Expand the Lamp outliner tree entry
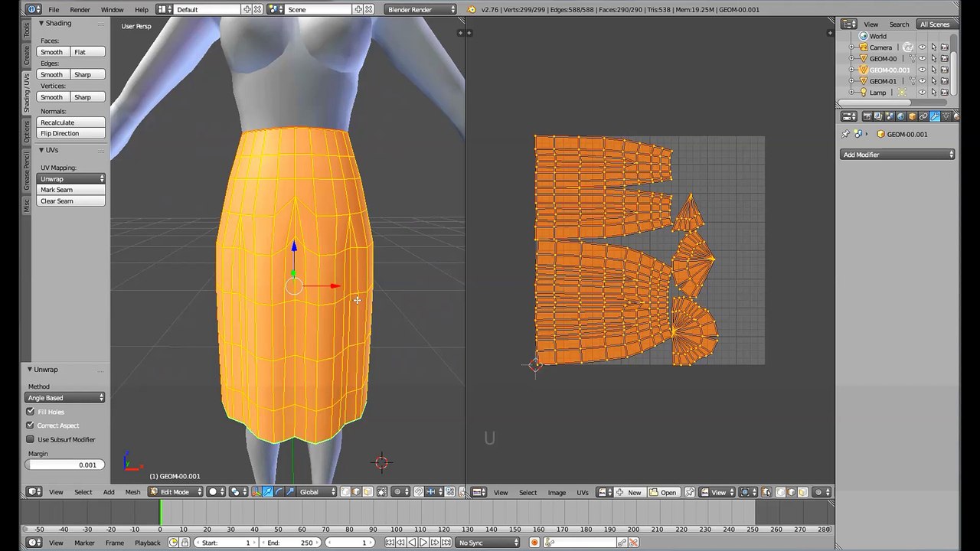Image resolution: width=980 pixels, height=551 pixels. pyautogui.click(x=851, y=92)
